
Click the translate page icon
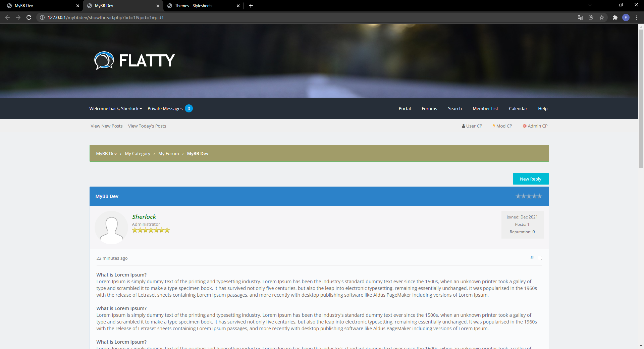coord(580,17)
